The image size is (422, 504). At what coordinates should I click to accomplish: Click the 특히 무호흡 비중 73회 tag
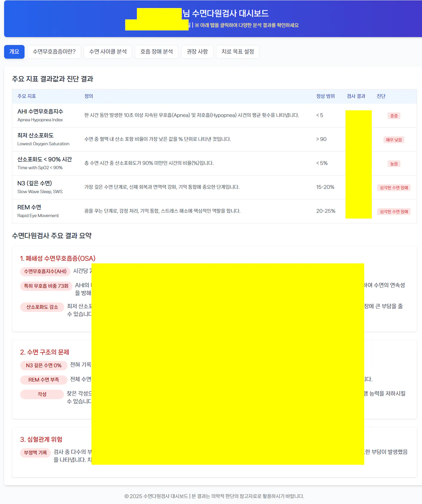tap(46, 286)
